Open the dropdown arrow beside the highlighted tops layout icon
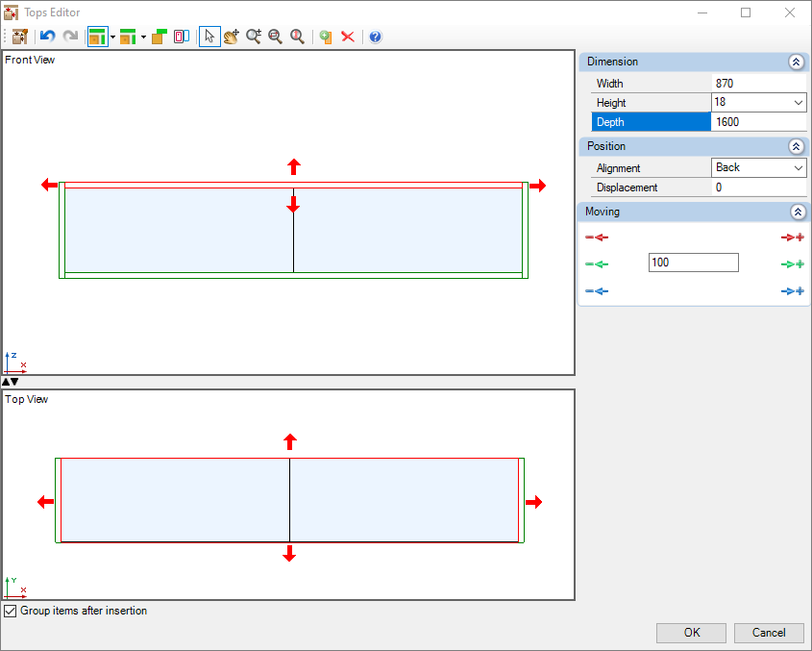The height and width of the screenshot is (651, 812). click(112, 37)
